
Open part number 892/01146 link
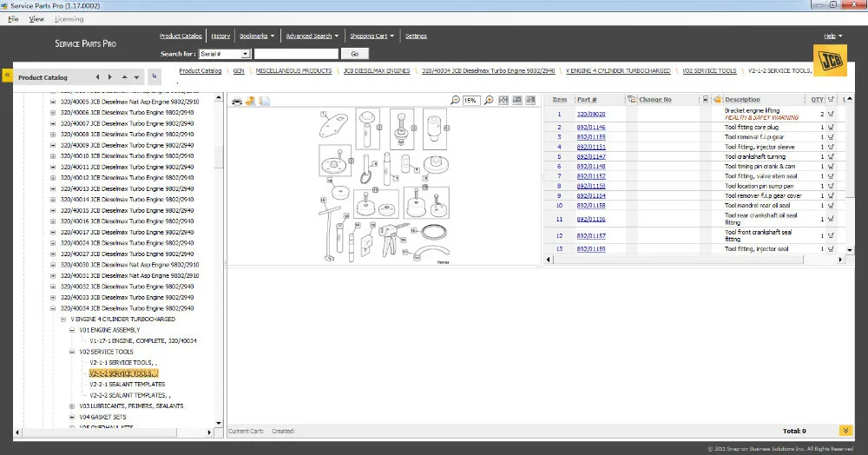(590, 128)
